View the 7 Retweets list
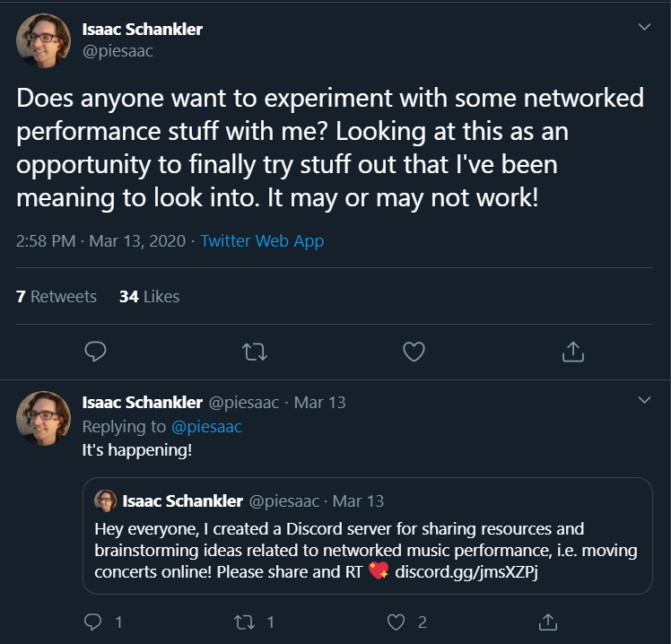This screenshot has width=671, height=644. [x=57, y=296]
